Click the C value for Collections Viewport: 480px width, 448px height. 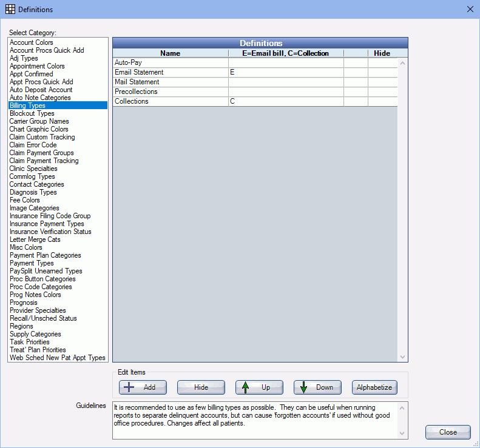tap(232, 101)
